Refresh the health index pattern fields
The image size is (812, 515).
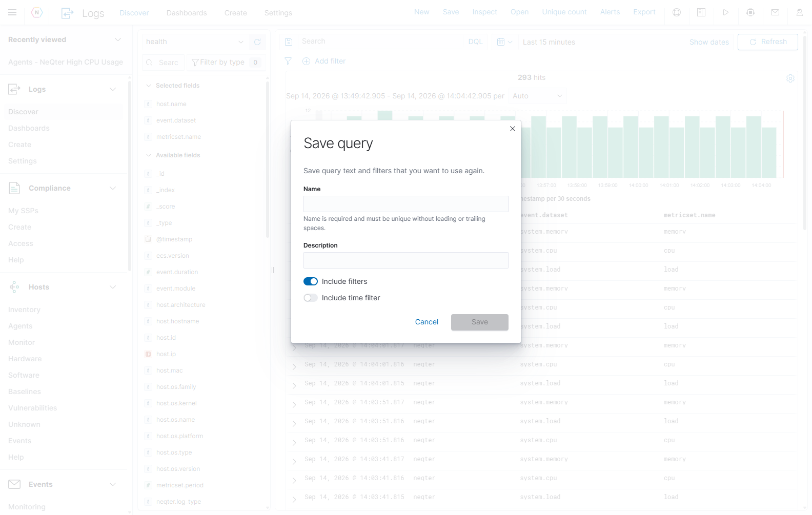257,42
